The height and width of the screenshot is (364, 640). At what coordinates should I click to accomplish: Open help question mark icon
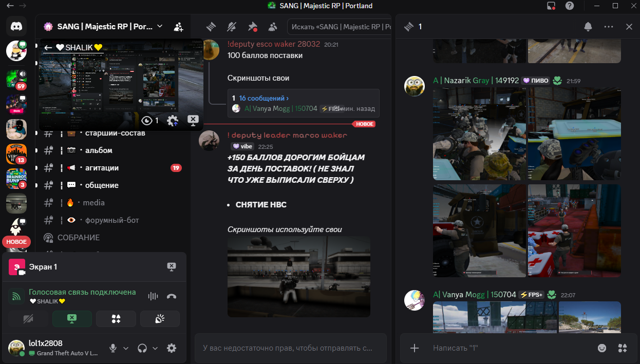tap(569, 6)
